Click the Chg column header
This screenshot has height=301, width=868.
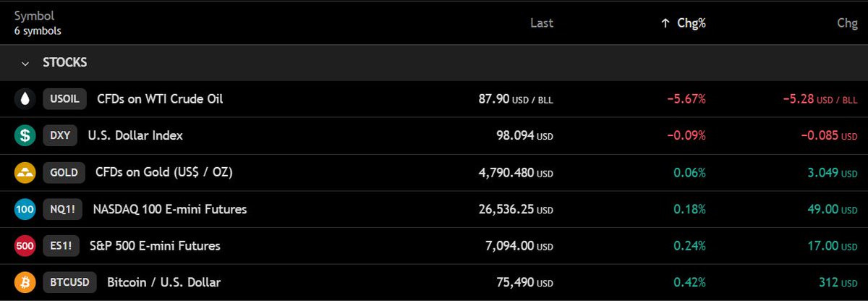tap(847, 23)
